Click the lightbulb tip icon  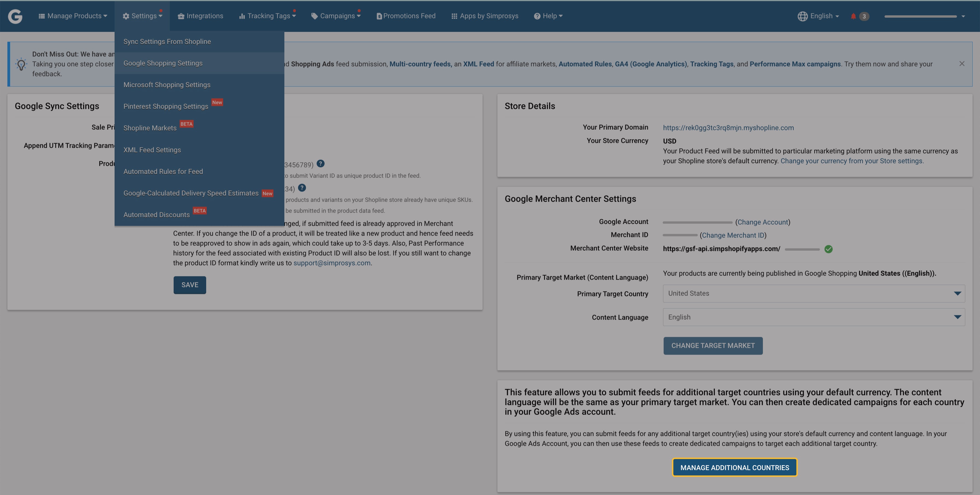point(21,64)
